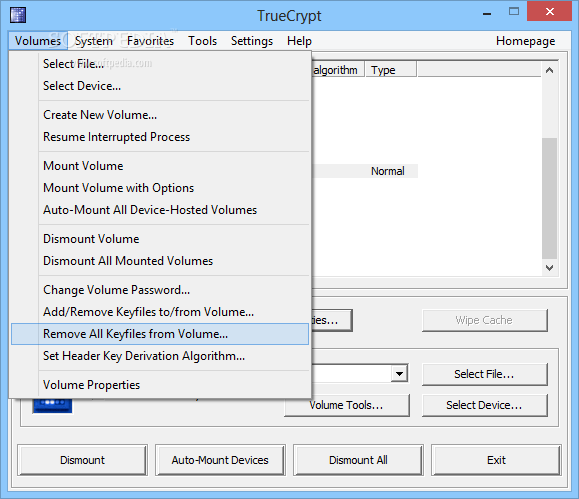This screenshot has height=499, width=579.
Task: Click the Auto-Mount Devices button
Action: coord(220,460)
